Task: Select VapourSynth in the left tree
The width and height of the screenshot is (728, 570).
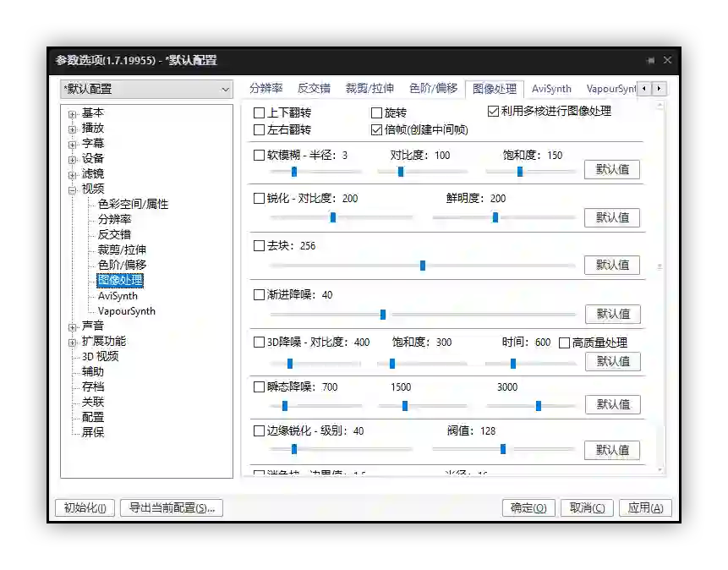Action: 127,310
